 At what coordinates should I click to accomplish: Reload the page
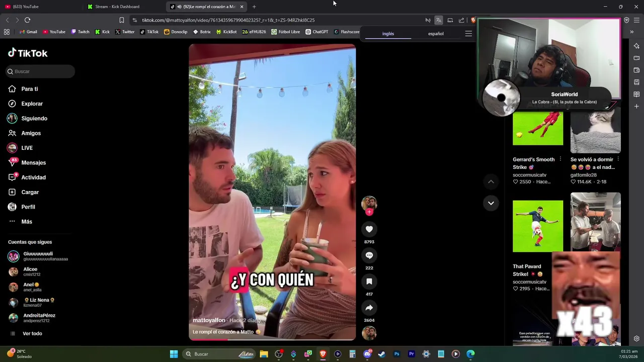click(27, 20)
